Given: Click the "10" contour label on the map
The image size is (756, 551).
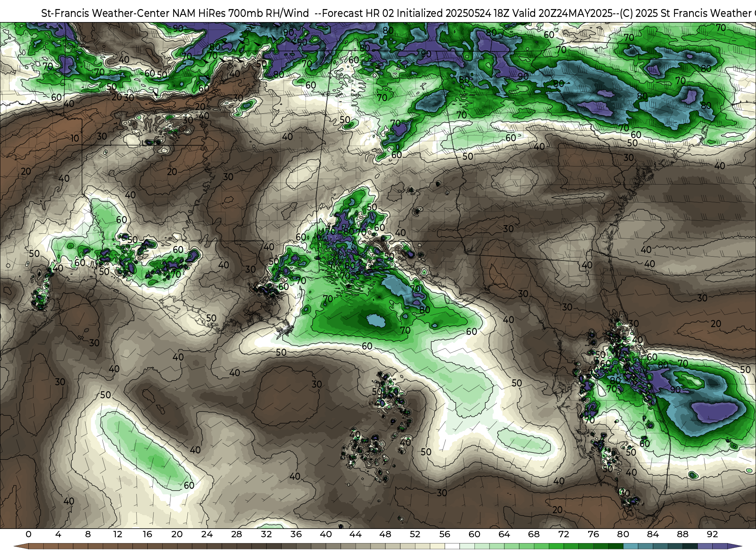Looking at the screenshot, I should tap(75, 139).
